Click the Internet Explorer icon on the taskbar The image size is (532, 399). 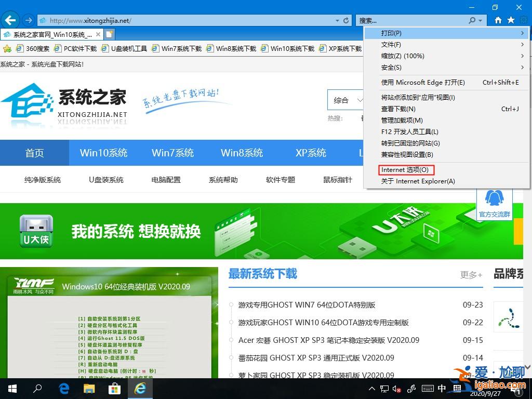click(x=140, y=388)
